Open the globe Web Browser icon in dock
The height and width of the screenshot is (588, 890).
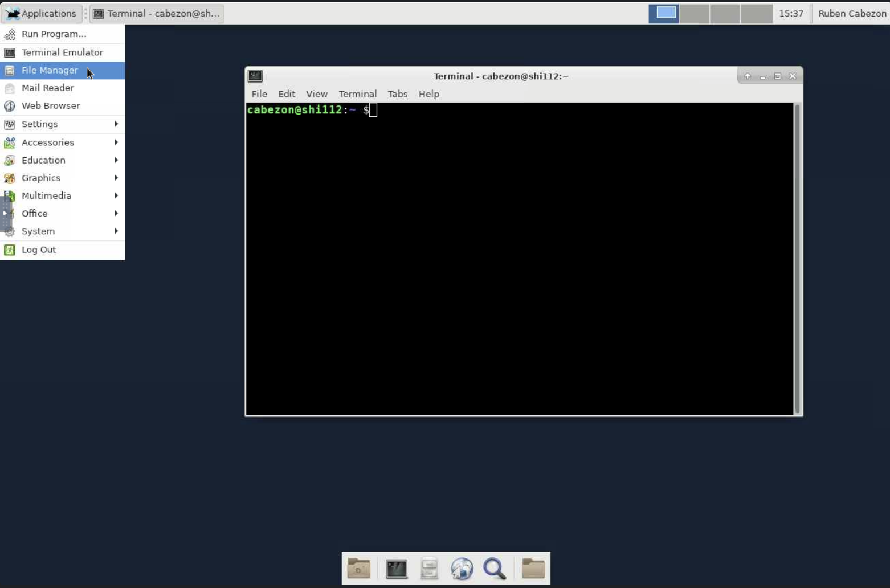click(x=462, y=569)
